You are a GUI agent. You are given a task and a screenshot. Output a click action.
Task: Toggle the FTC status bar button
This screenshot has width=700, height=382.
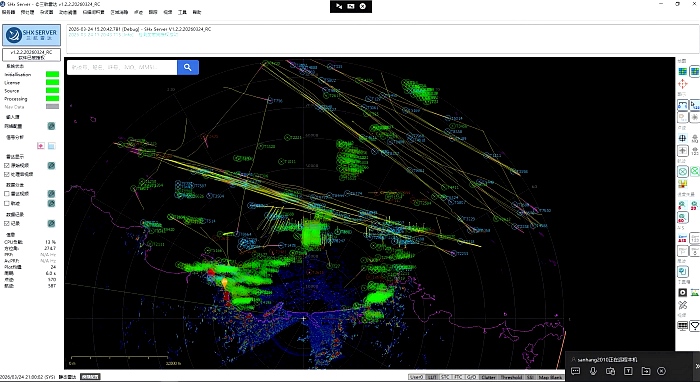(x=458, y=377)
